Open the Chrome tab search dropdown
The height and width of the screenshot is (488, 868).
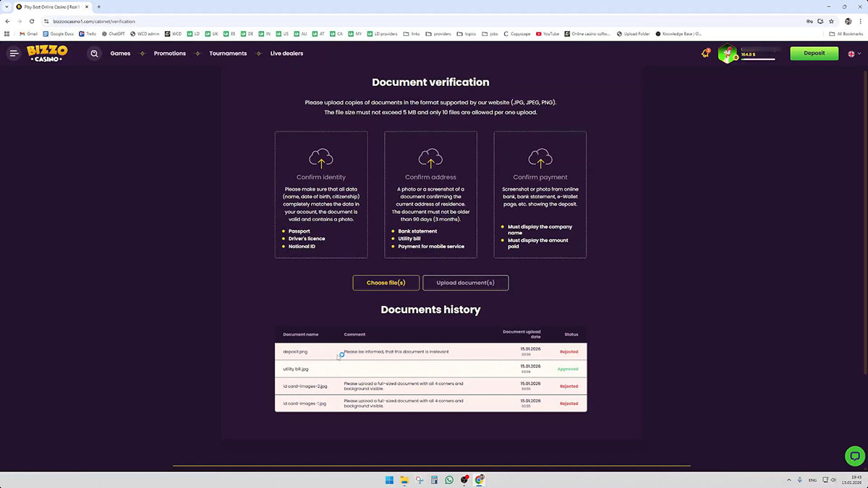(x=7, y=7)
